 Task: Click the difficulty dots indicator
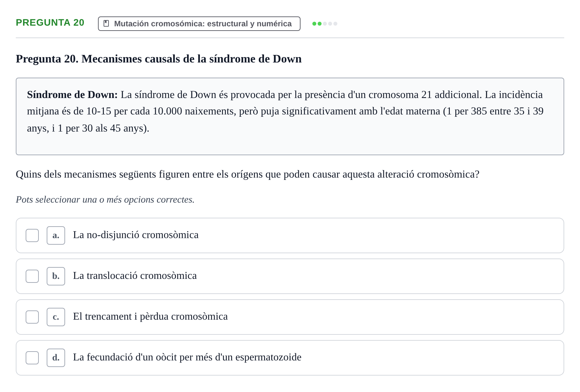coord(325,24)
